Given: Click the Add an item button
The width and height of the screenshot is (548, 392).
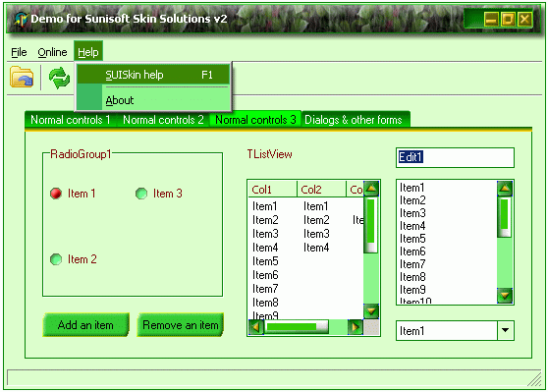Looking at the screenshot, I should 85,325.
